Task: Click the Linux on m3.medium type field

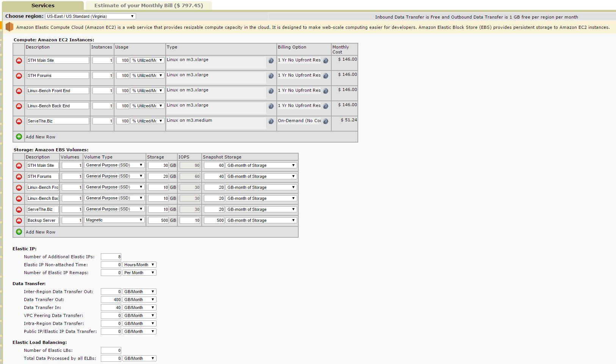Action: pos(216,123)
